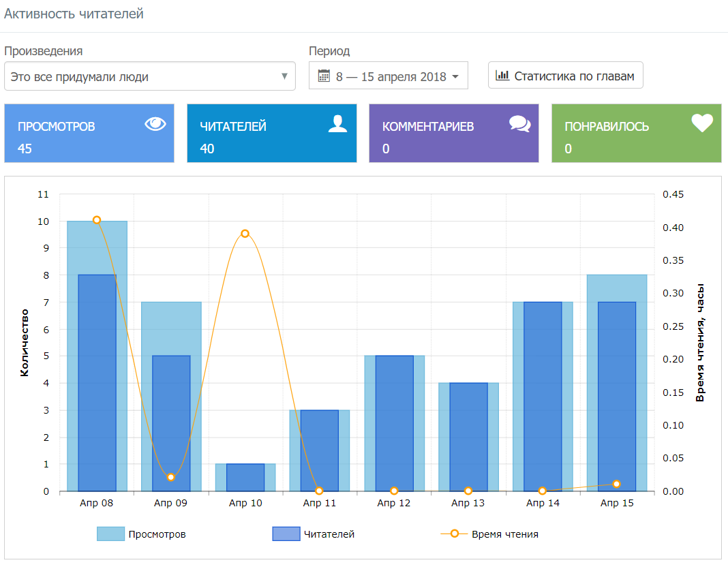
Task: Select the Просмотров 45 summary card
Action: [x=89, y=134]
